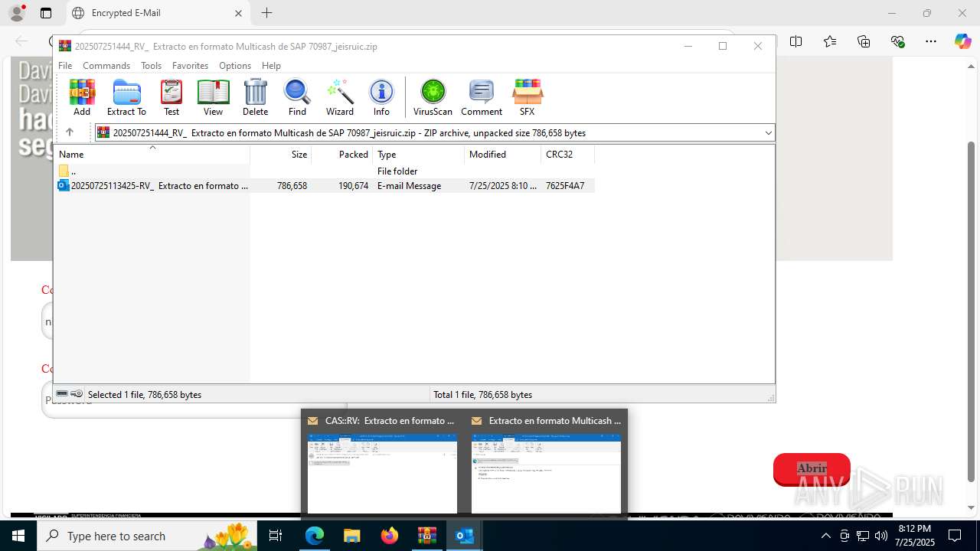This screenshot has height=551, width=980.
Task: Open the Windows Start menu
Action: [18, 536]
